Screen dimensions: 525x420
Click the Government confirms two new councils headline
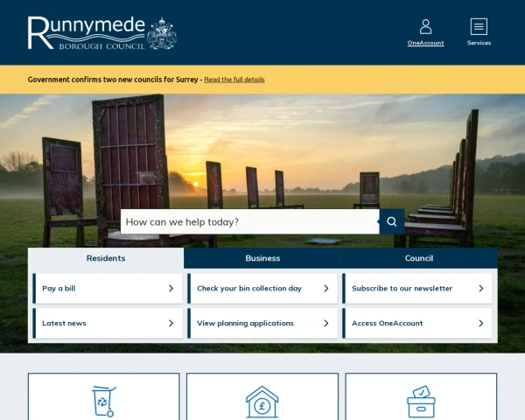click(x=113, y=80)
